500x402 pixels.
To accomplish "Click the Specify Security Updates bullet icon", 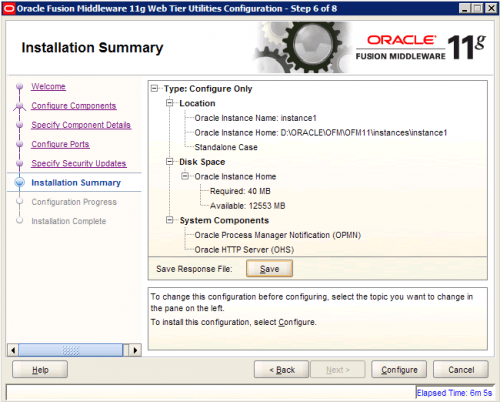I will [20, 163].
